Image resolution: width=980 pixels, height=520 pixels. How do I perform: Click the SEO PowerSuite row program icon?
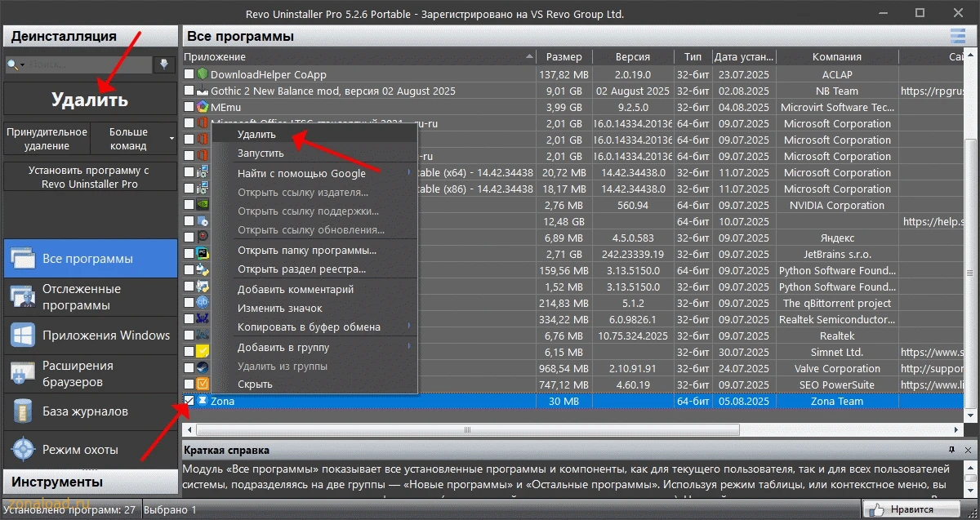pyautogui.click(x=203, y=384)
